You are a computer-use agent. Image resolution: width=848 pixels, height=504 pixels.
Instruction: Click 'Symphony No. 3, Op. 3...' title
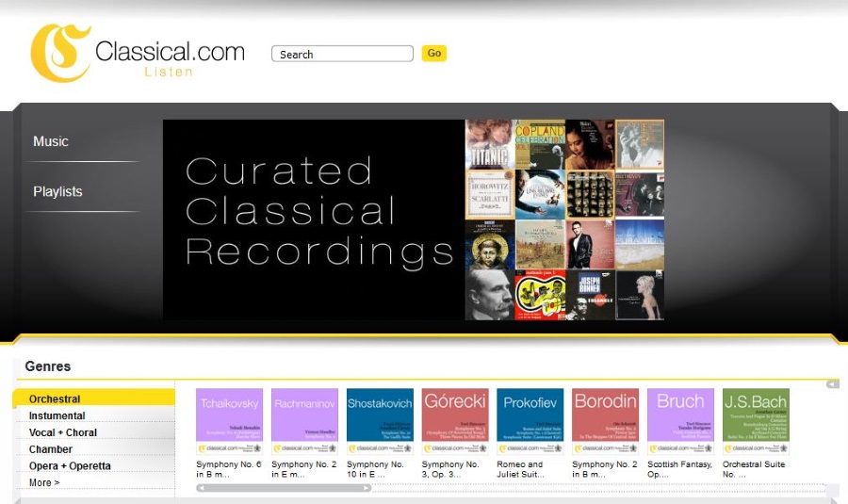(450, 469)
